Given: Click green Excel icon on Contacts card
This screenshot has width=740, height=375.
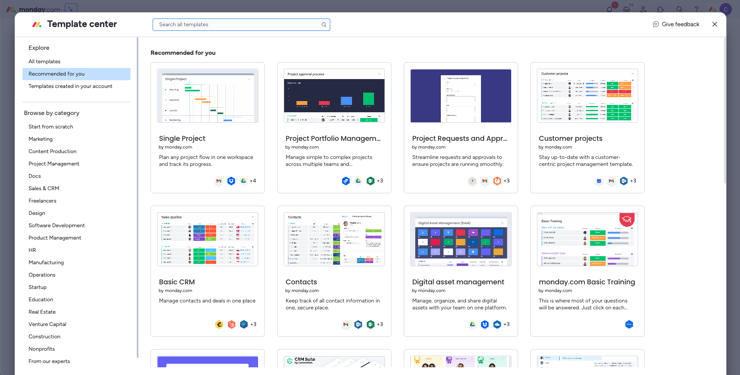Looking at the screenshot, I should [x=370, y=324].
